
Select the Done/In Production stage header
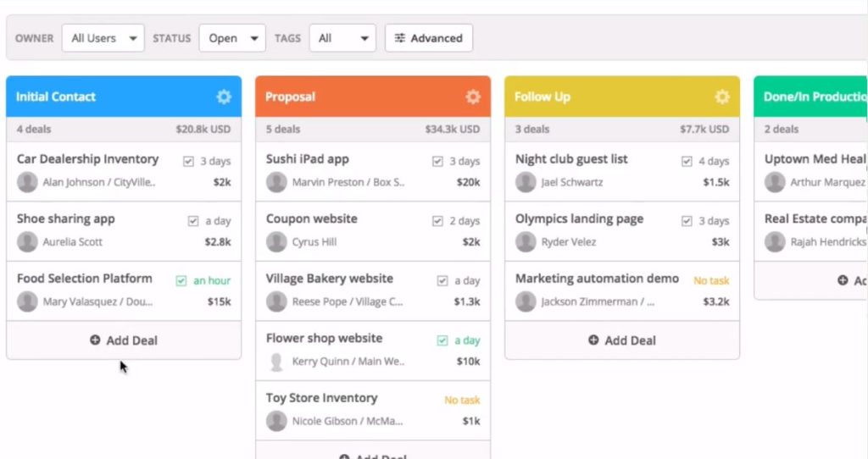(x=811, y=97)
